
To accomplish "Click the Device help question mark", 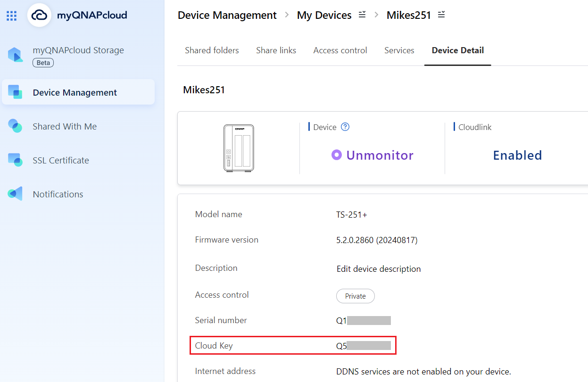I will [345, 127].
